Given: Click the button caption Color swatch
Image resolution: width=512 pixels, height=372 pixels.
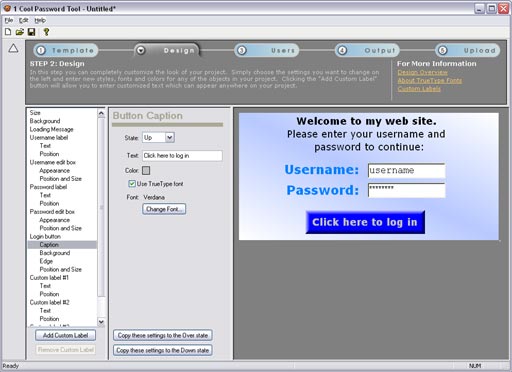Looking at the screenshot, I should pos(146,170).
